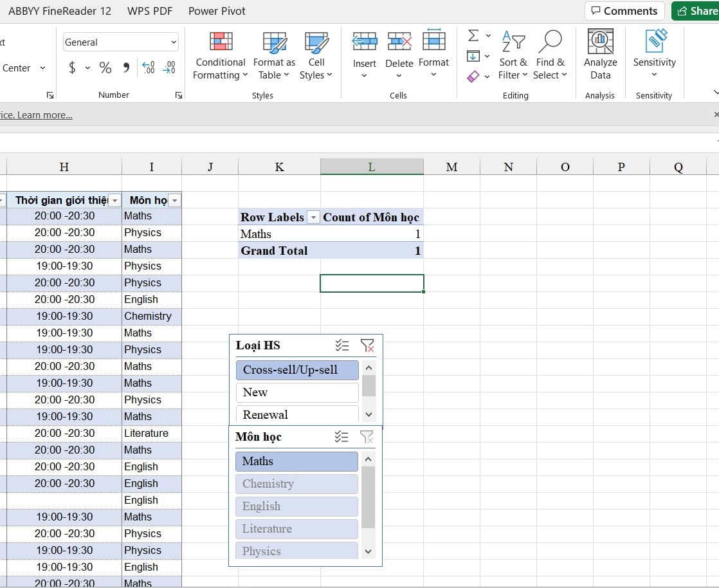The image size is (719, 588).
Task: Clear filter on Môn học slicer
Action: [x=367, y=437]
